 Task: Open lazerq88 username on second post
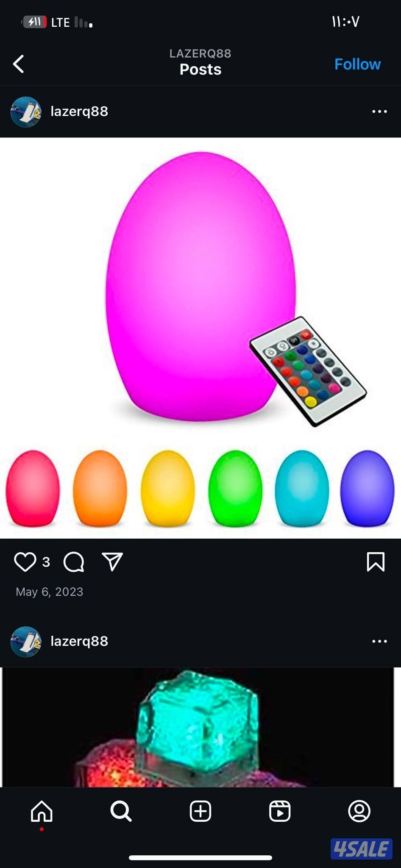pos(79,641)
